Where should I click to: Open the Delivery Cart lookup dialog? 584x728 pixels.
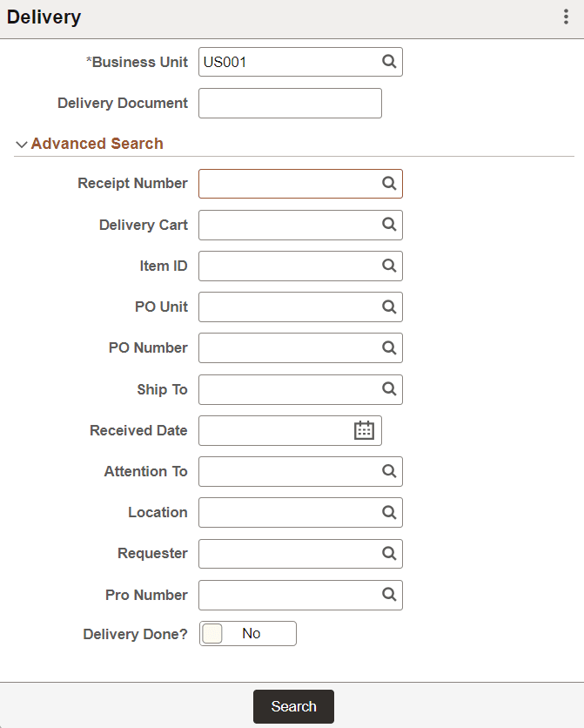coord(388,225)
